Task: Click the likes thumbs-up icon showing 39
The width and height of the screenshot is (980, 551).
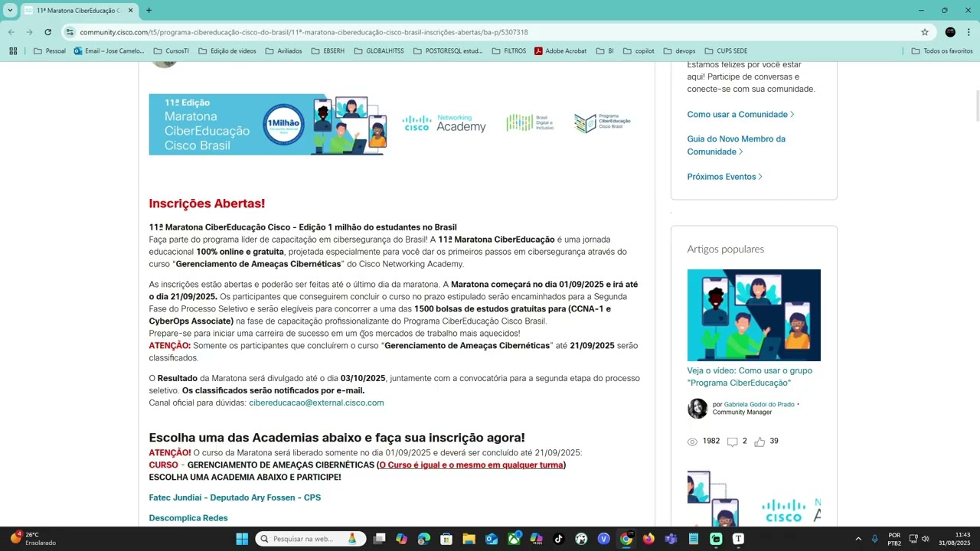Action: point(759,442)
